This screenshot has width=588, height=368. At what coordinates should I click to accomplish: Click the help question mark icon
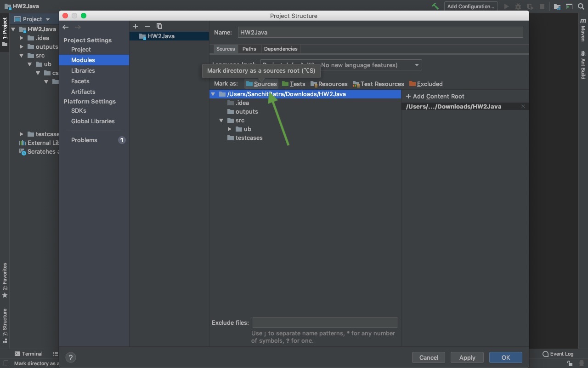pyautogui.click(x=71, y=357)
